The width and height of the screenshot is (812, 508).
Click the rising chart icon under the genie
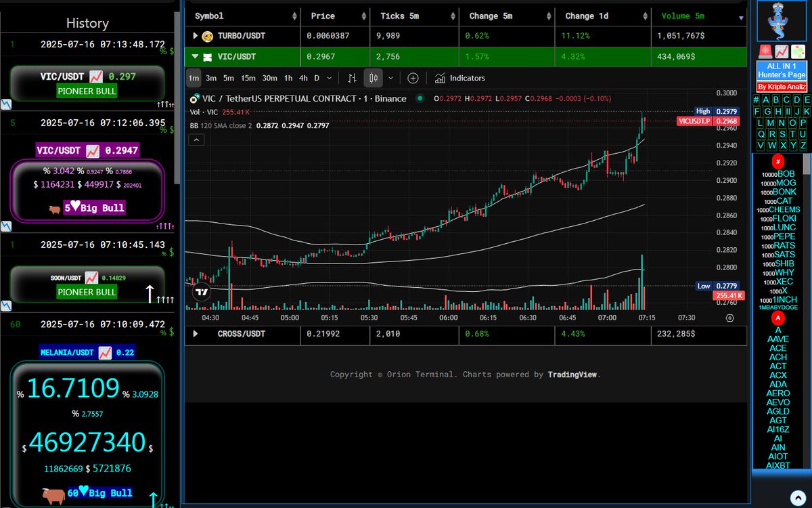782,51
